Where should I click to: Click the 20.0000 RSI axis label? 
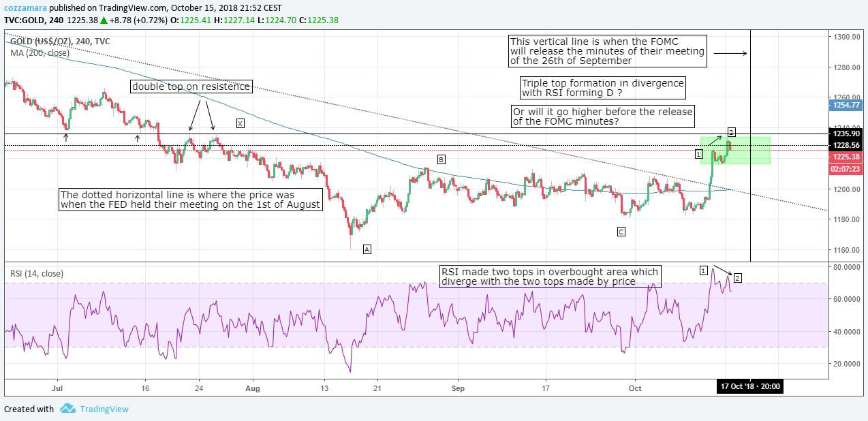(847, 364)
